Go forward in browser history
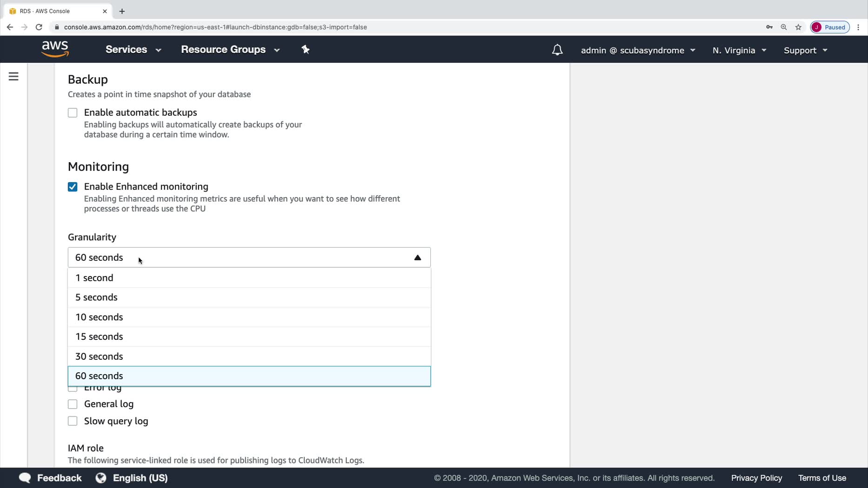 pos(25,27)
